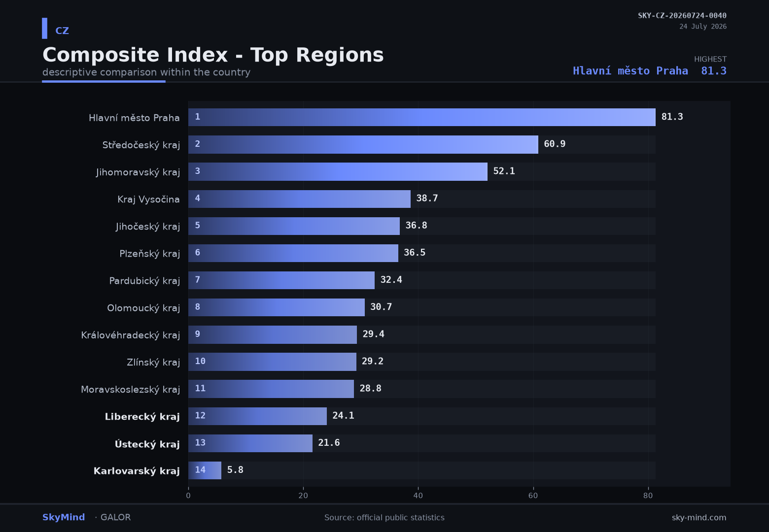Screen dimensions: 769x532
Task: Click the rank 4 bar for Kraj Vysočina
Action: coord(299,199)
